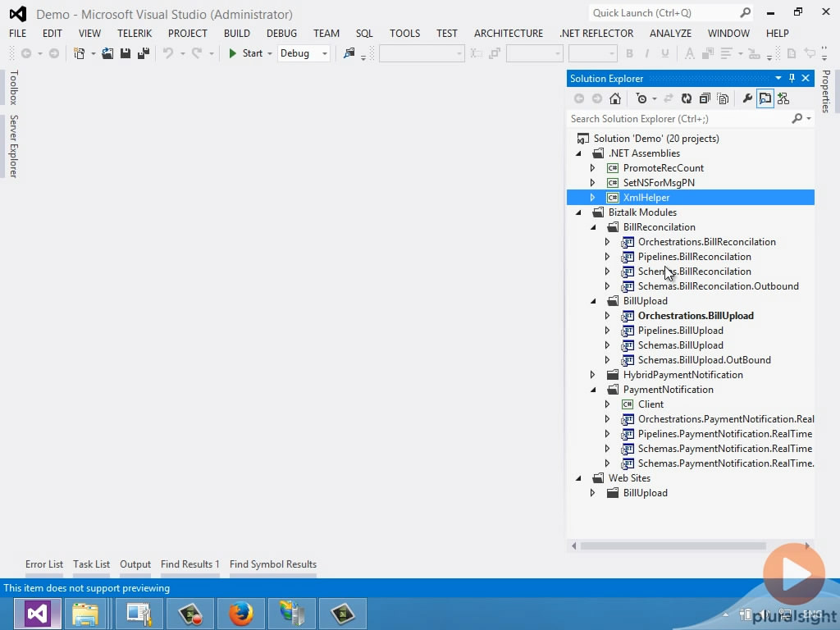Select bold Orchestrations.BillUpload project

pyautogui.click(x=696, y=316)
